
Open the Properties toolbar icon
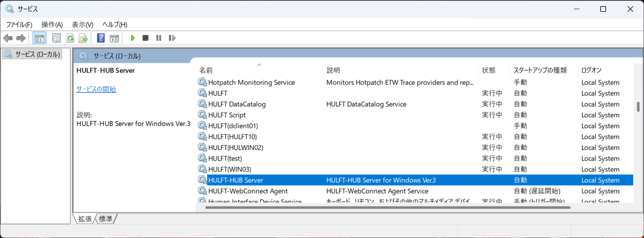point(56,38)
